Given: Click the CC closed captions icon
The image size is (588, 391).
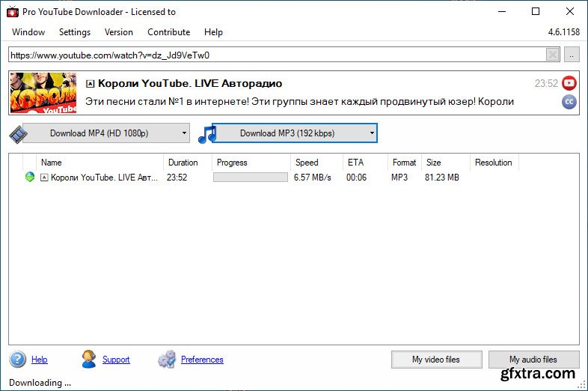Looking at the screenshot, I should tap(570, 102).
